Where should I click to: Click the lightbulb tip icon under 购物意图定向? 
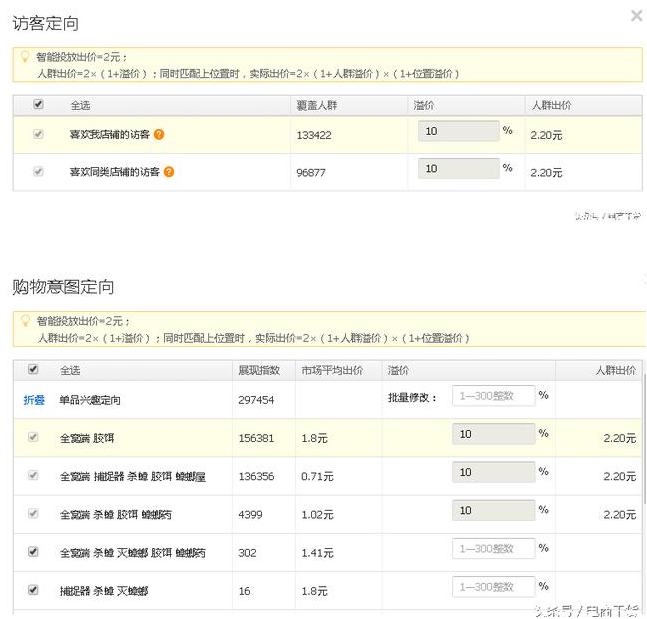pyautogui.click(x=25, y=320)
